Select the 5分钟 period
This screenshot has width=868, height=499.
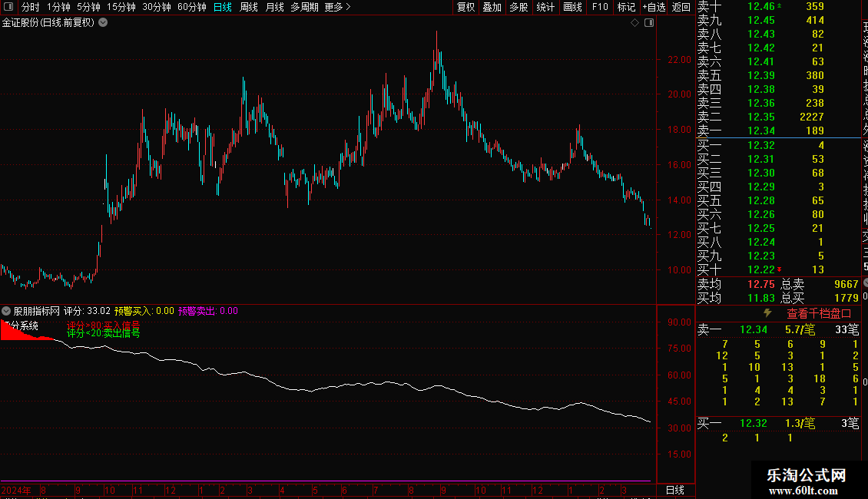coord(88,7)
